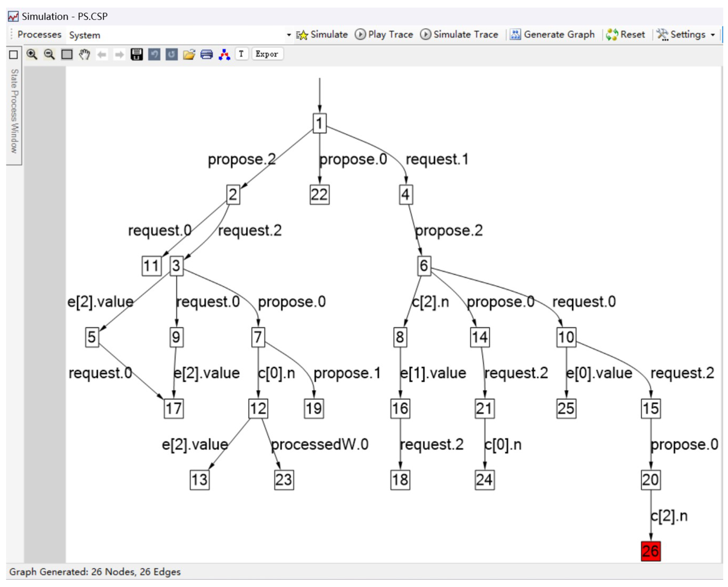Click the zoom out magnifier icon
This screenshot has height=587, width=728.
coord(49,54)
